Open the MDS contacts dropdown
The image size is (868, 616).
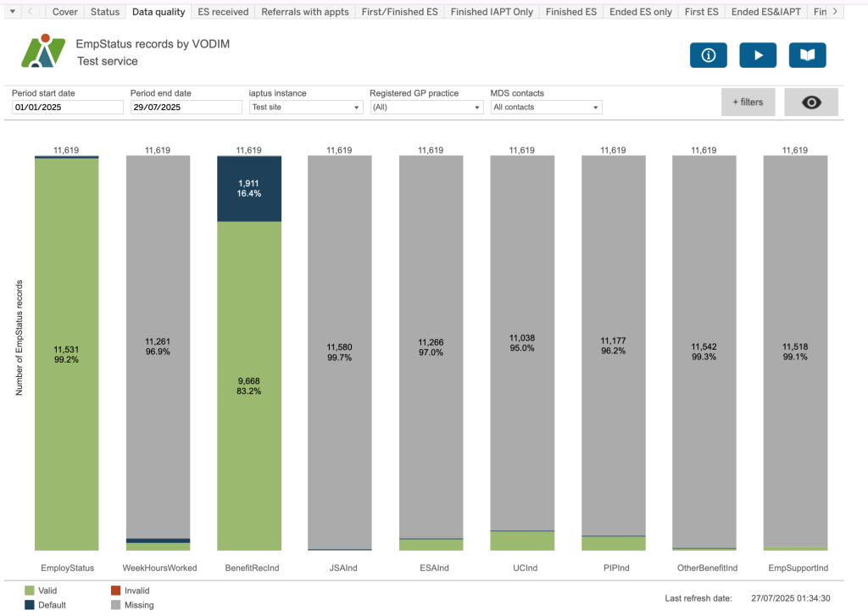coord(547,108)
